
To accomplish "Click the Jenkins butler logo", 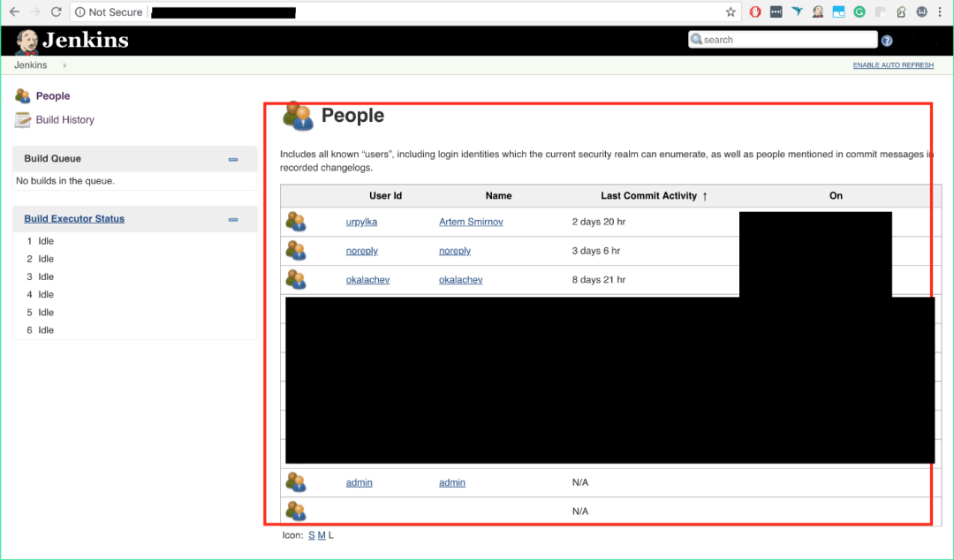I will tap(26, 42).
